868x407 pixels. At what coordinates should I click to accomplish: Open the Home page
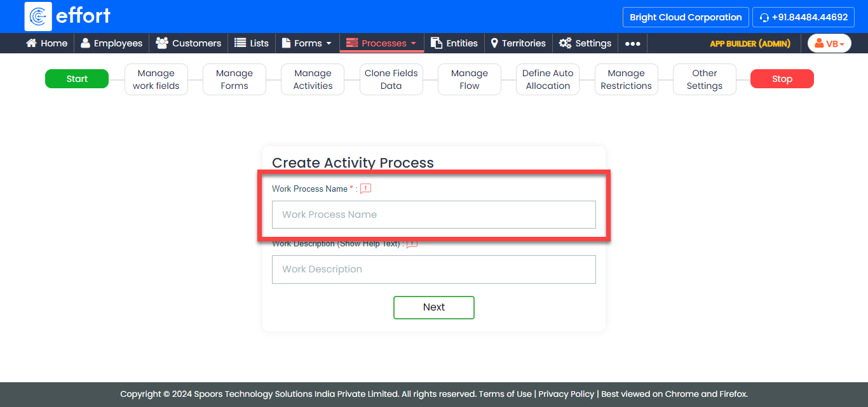pos(46,43)
